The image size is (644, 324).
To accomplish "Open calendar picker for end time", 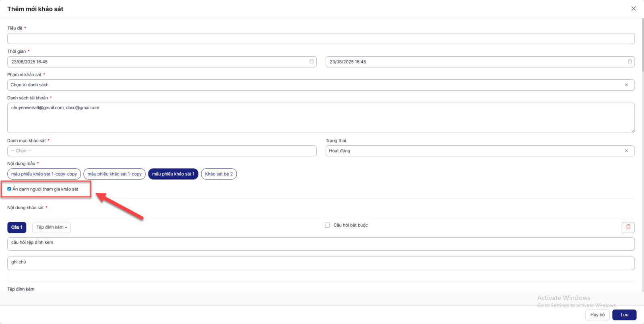I will click(x=630, y=62).
